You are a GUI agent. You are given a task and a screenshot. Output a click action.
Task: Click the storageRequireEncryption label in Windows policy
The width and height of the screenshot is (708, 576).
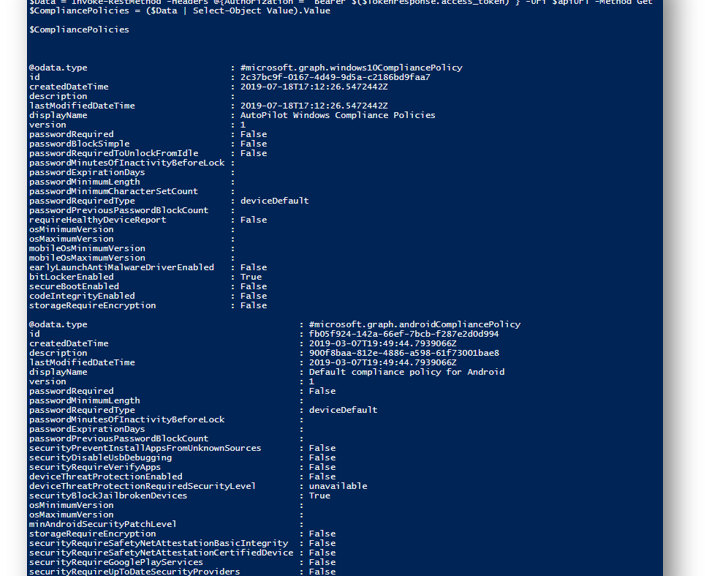coord(93,306)
